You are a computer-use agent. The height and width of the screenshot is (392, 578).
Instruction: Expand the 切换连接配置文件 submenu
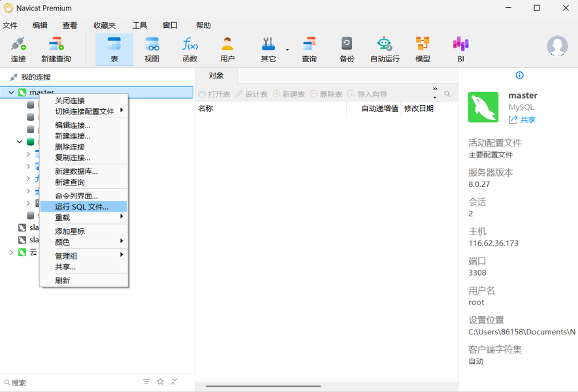pos(85,111)
